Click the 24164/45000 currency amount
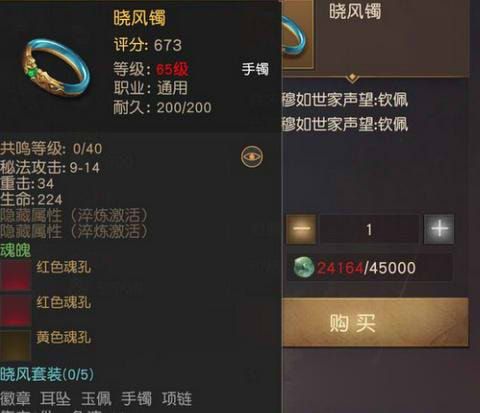This screenshot has width=480, height=413. point(366,268)
